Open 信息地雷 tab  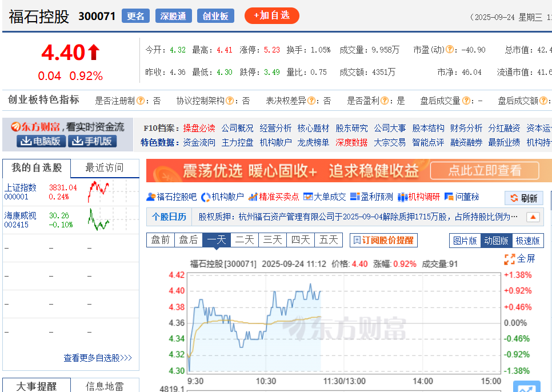[x=105, y=386]
